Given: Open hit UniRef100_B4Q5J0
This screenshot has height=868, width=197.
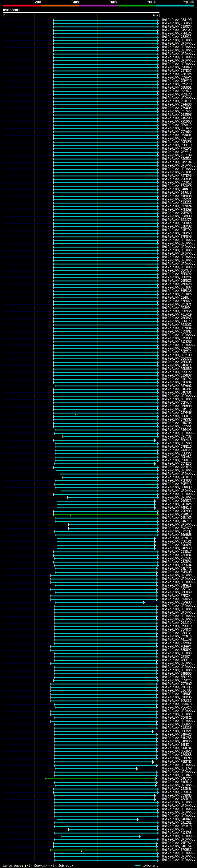Looking at the screenshot, I should click(176, 782).
